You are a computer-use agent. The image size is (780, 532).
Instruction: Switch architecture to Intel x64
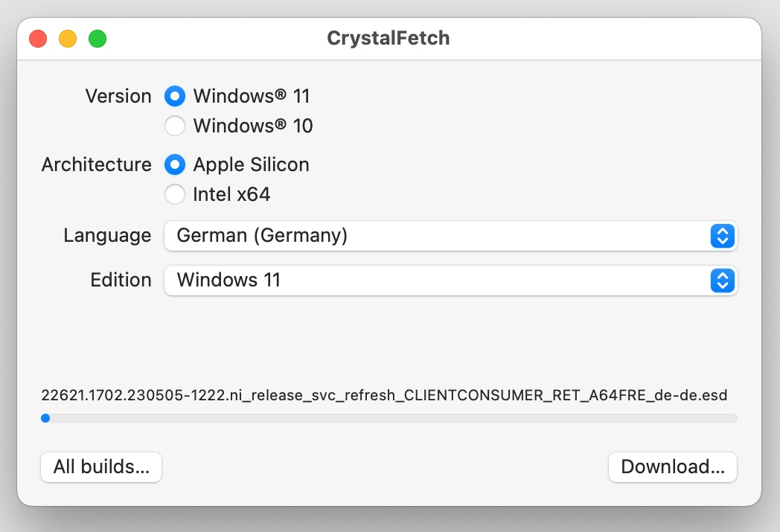point(175,194)
